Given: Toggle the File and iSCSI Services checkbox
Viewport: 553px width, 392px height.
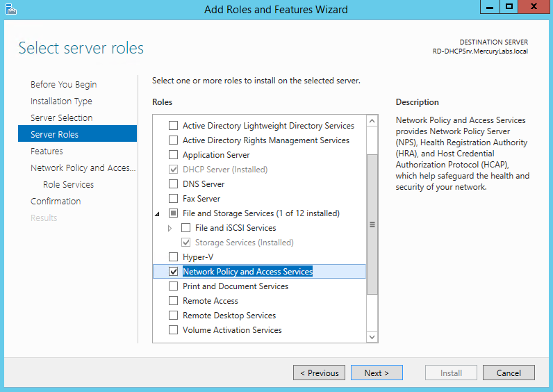Looking at the screenshot, I should pos(186,227).
